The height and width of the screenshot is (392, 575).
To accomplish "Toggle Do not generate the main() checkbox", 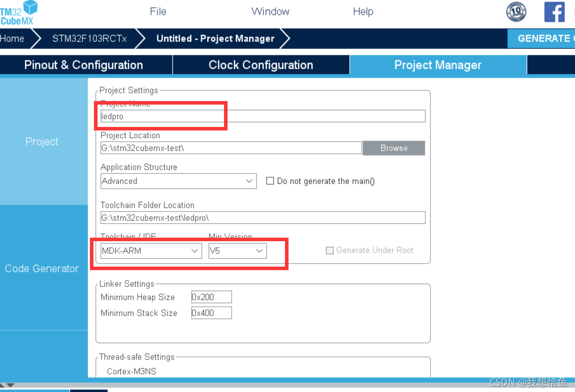I will (x=270, y=181).
